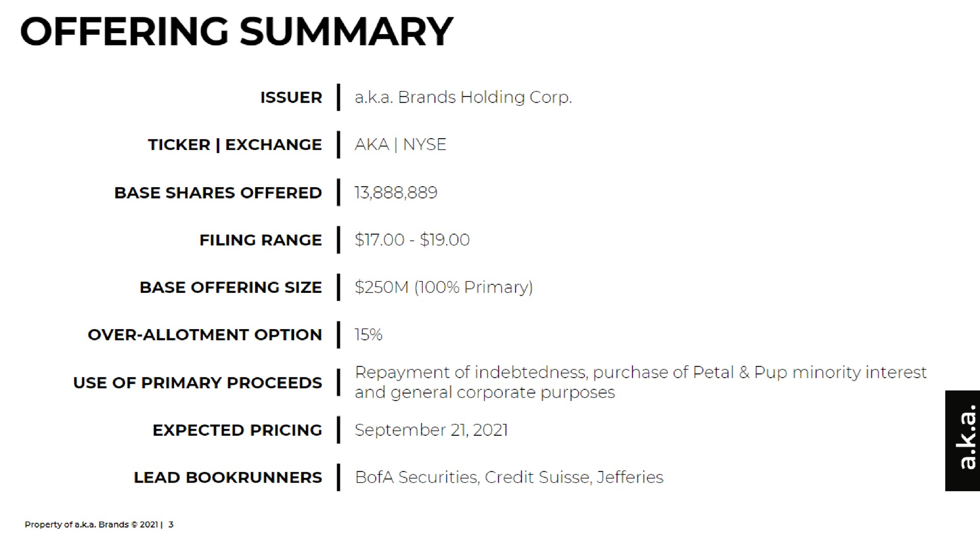Viewport: 980px width, 551px height.
Task: Click the BASE SHARES OFFERED label
Action: click(218, 193)
